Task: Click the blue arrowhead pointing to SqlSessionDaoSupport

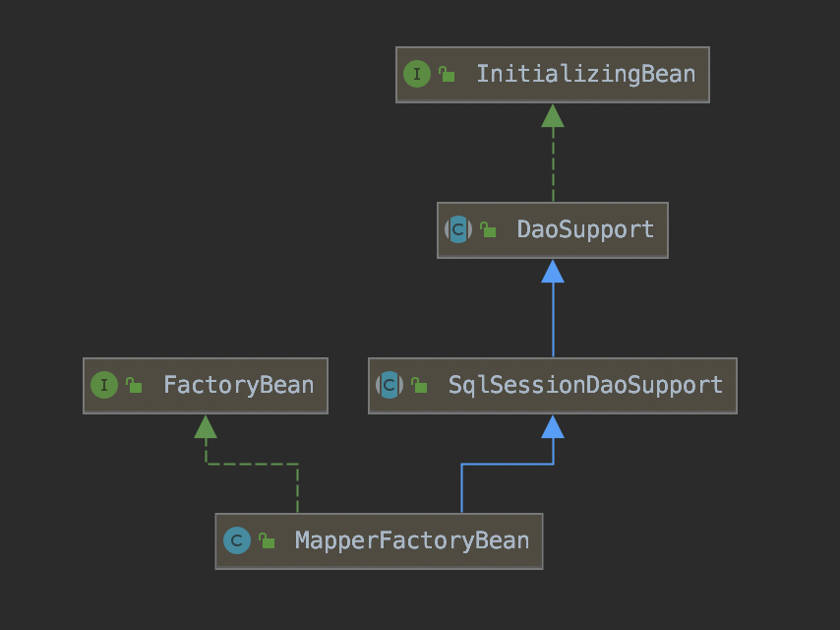Action: 553,426
